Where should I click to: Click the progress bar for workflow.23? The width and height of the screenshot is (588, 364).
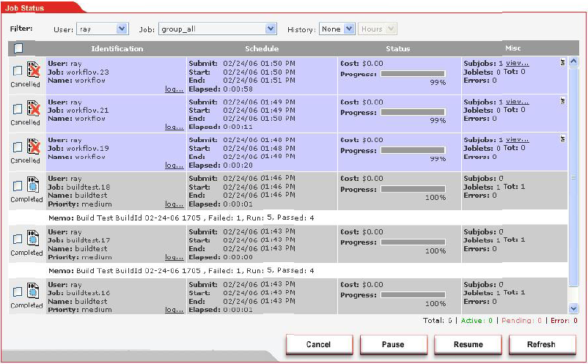(413, 74)
